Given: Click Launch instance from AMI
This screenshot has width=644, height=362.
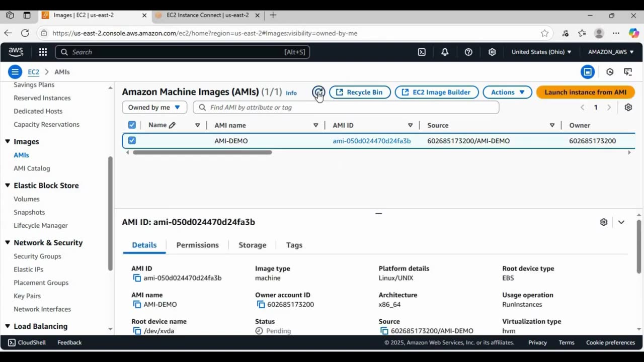Looking at the screenshot, I should pos(586,92).
